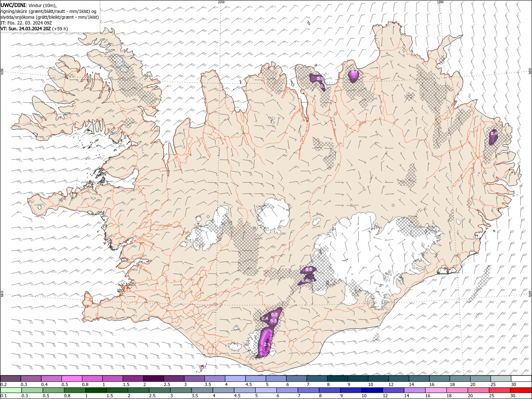Click the 0.2 swatch in top legend row
The width and height of the screenshot is (532, 399).
tap(10, 379)
